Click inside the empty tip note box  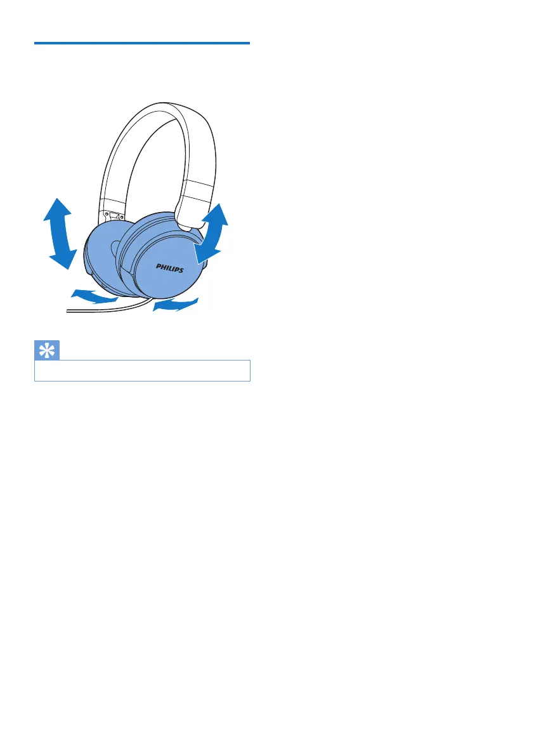(x=143, y=370)
